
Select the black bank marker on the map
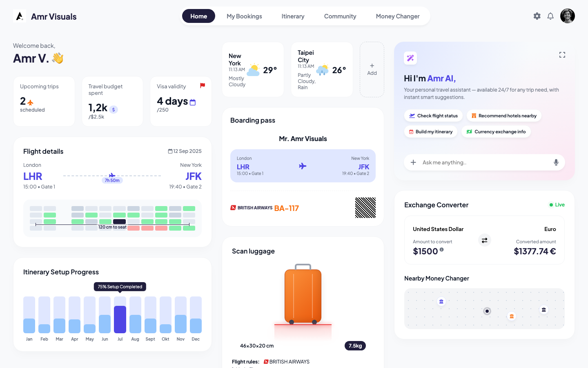click(x=544, y=310)
